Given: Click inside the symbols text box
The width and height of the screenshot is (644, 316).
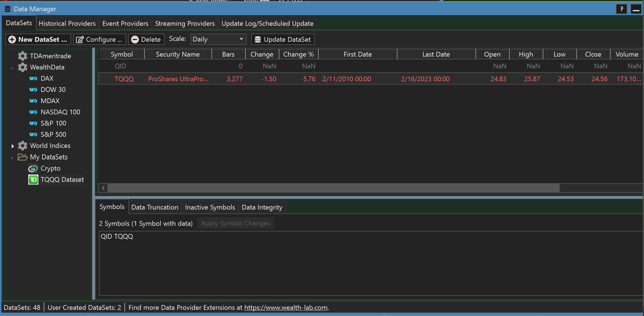Looking at the screenshot, I should pos(370,263).
